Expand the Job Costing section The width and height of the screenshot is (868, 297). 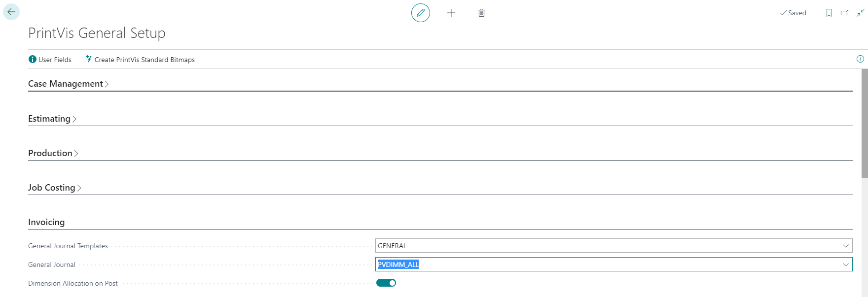tap(55, 188)
